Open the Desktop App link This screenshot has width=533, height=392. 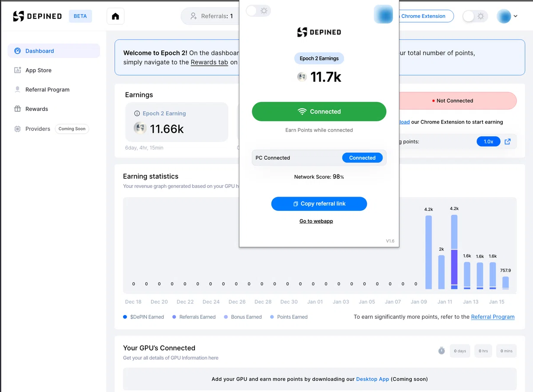coord(373,379)
